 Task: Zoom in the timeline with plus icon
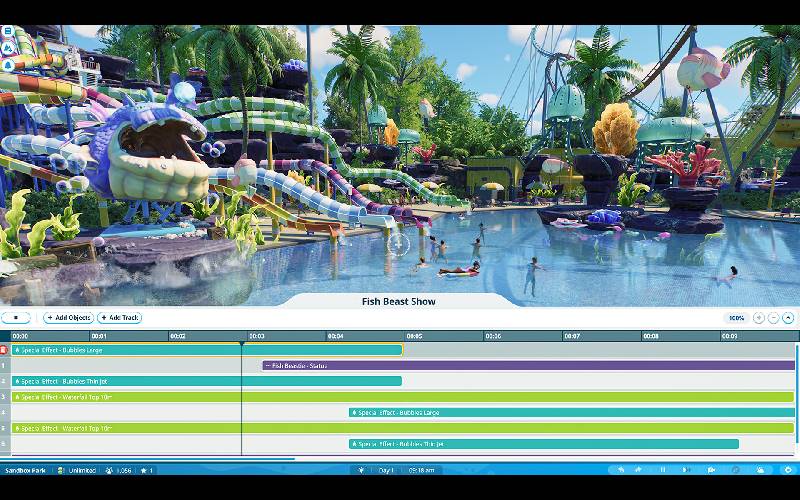coord(759,318)
